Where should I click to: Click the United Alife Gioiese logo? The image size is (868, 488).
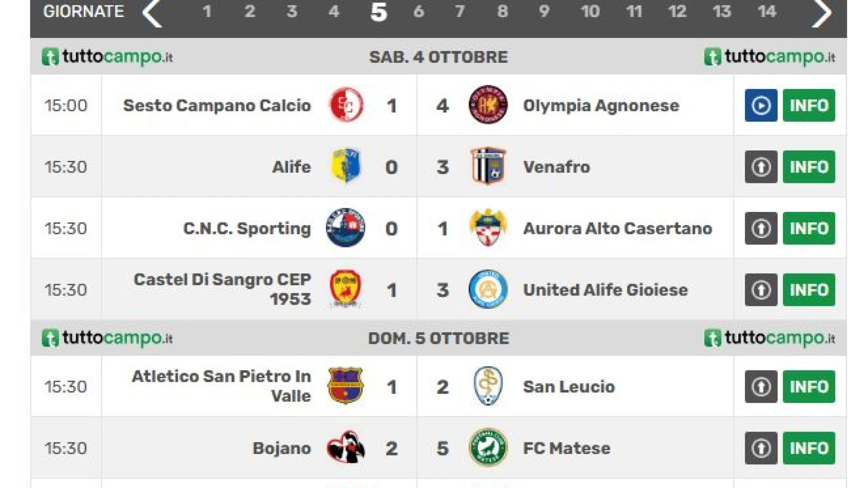point(488,289)
